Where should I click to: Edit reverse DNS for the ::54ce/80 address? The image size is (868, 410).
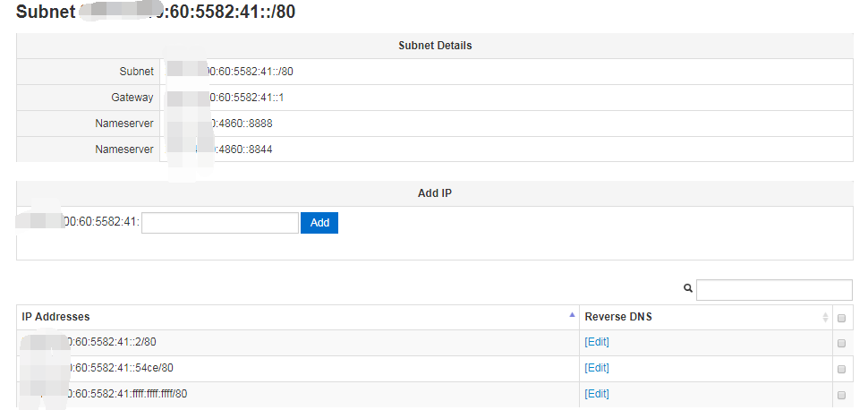coord(597,368)
